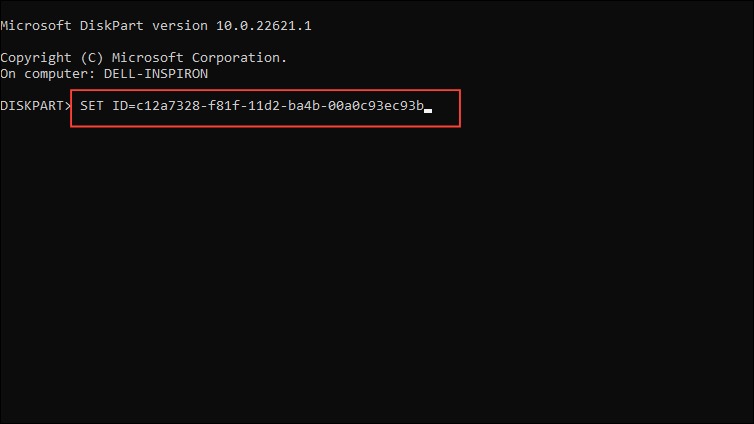Click the ba4b segment of the GUID
The width and height of the screenshot is (754, 424).
coord(304,106)
